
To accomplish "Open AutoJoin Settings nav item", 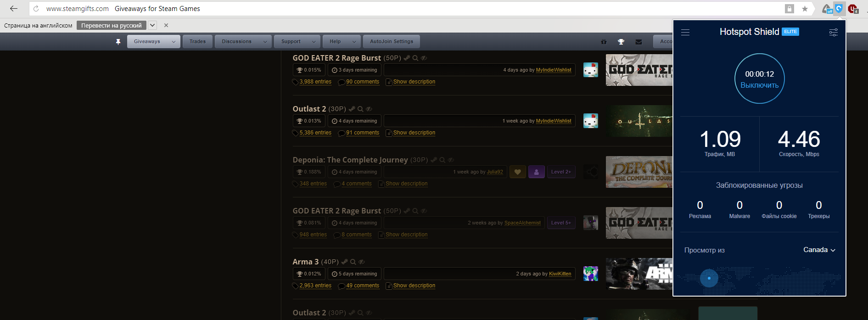I will pos(392,42).
